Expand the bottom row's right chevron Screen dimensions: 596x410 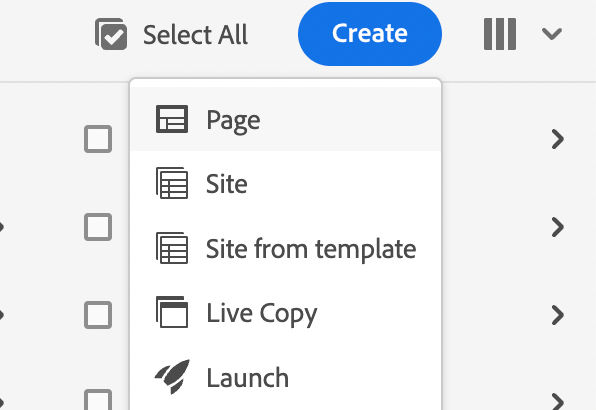(x=558, y=401)
